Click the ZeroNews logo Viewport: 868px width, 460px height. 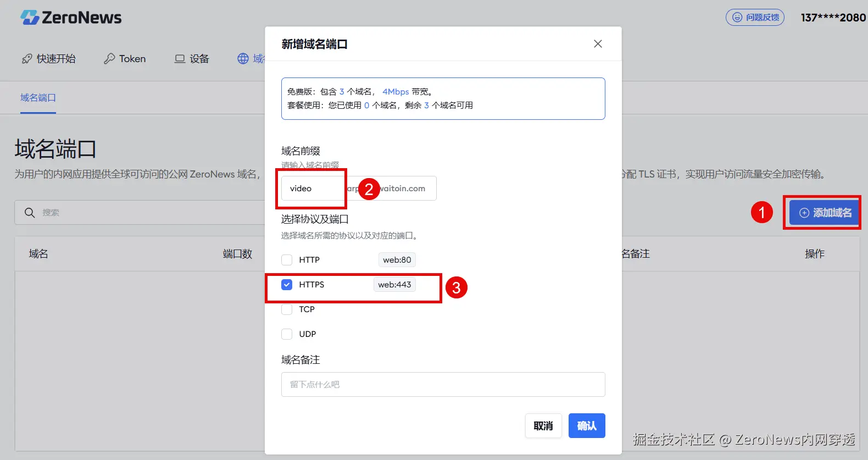(x=71, y=18)
